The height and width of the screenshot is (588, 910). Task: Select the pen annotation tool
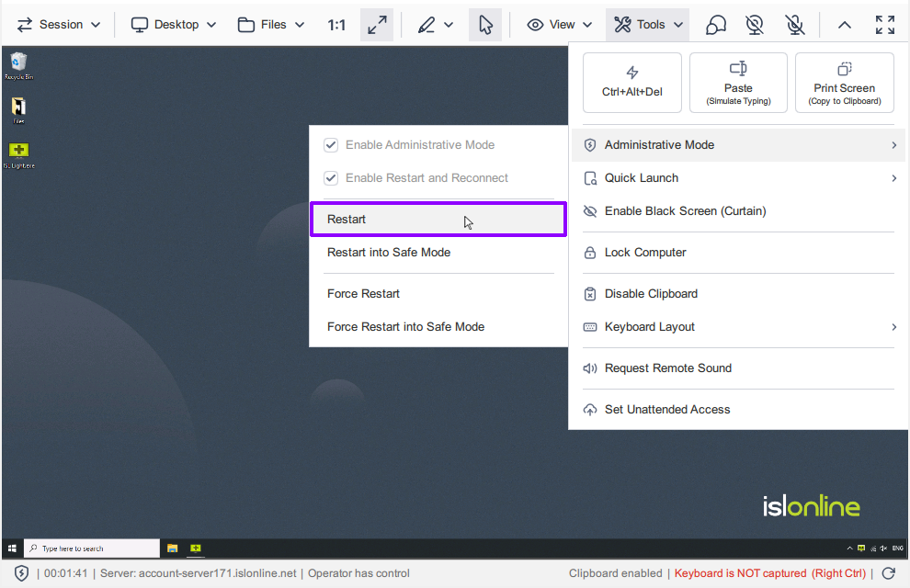(427, 25)
